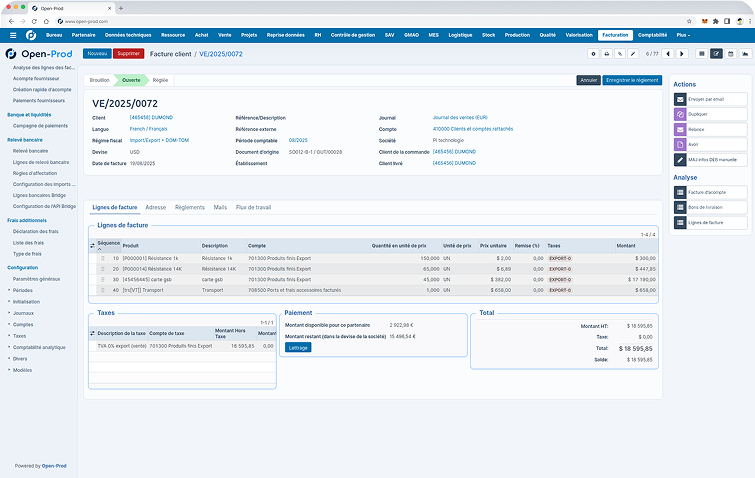The width and height of the screenshot is (755, 478).
Task: Open the hamburger main menu icon
Action: 13,35
